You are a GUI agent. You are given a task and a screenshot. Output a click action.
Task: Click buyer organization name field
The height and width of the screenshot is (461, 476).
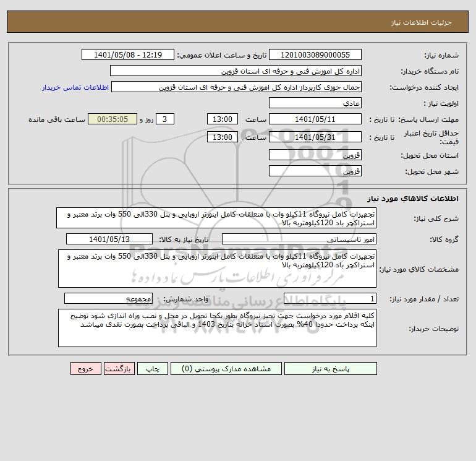tap(236, 71)
